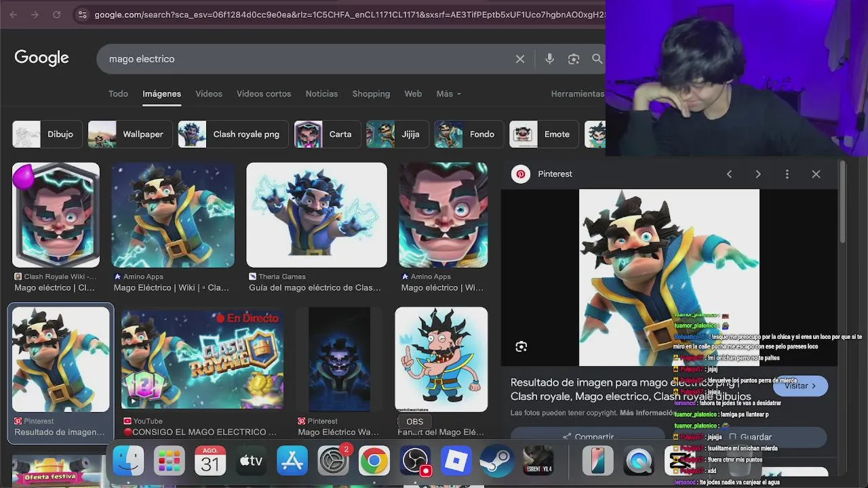Image resolution: width=868 pixels, height=488 pixels.
Task: Open Resident Evil 4 from the dock
Action: tap(538, 462)
